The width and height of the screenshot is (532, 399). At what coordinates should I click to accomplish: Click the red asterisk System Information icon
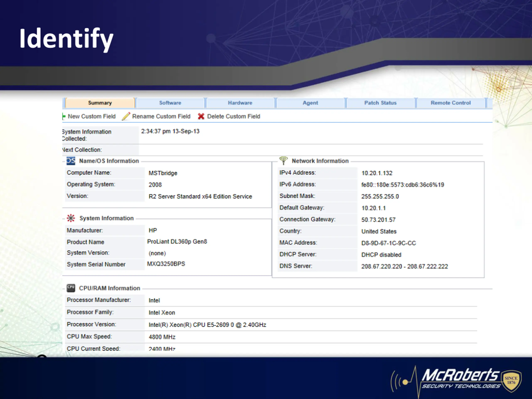71,218
